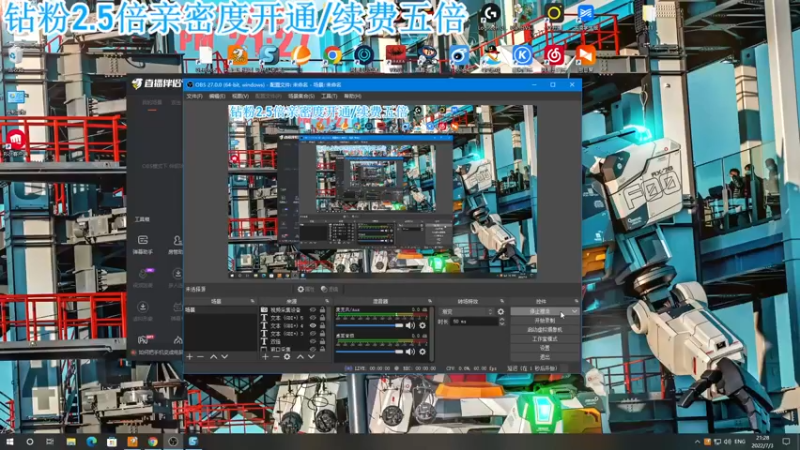Move scene down in scenes panel
The image size is (800, 450).
[224, 357]
